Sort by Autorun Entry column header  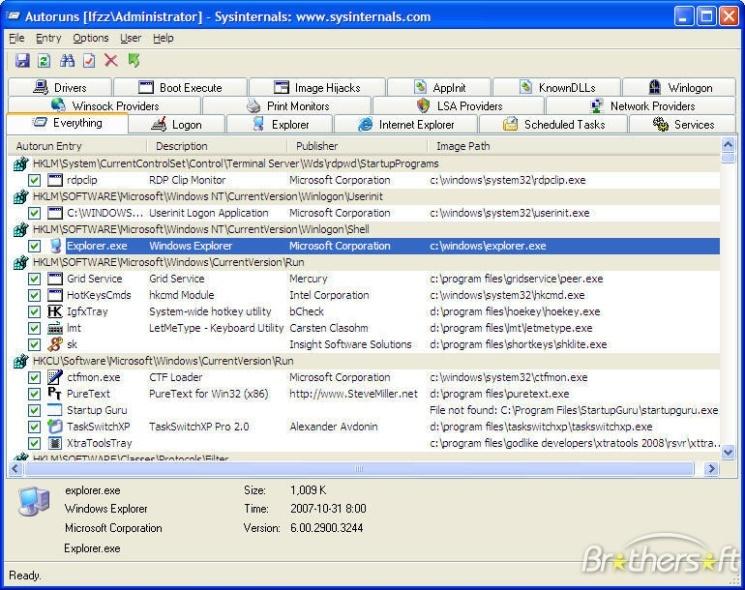point(77,146)
